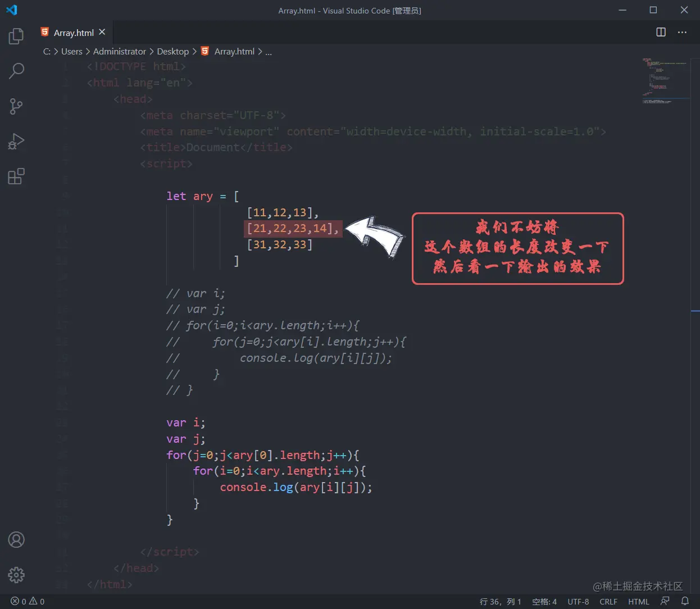Screen dimensions: 700x609
Task: Select the Array.html editor tab
Action: tap(74, 33)
